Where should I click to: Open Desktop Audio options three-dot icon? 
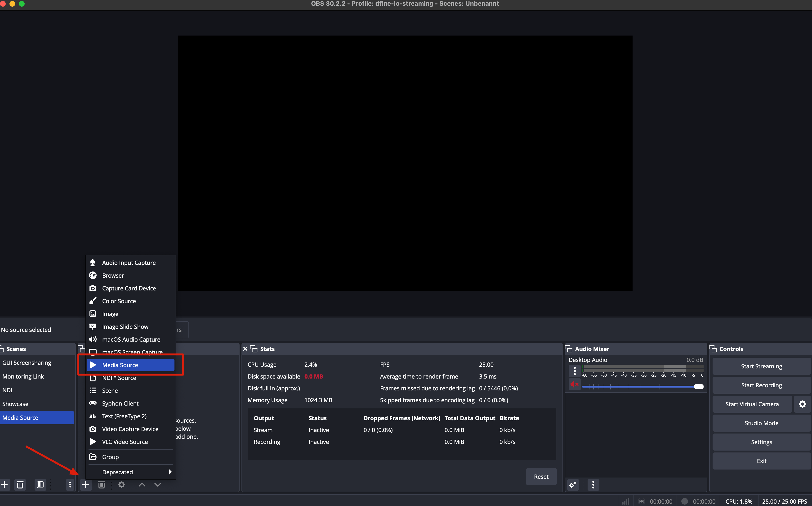(x=575, y=371)
